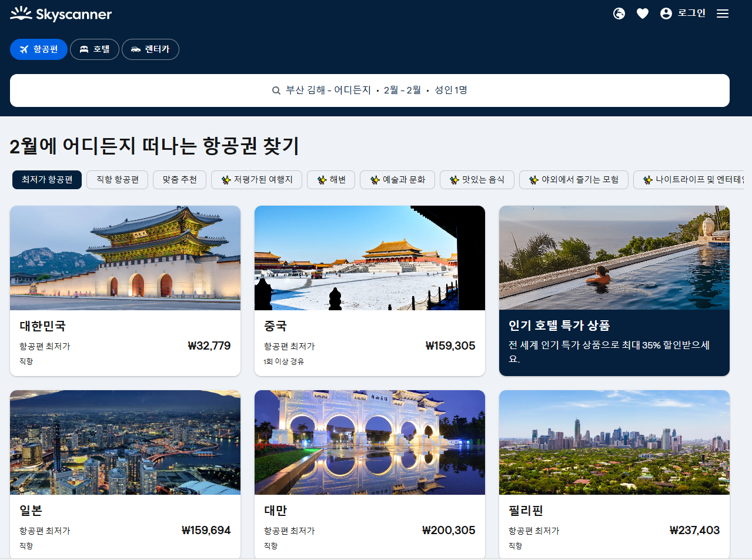Switch to the 렌터카 tab
Image resolution: width=752 pixels, height=560 pixels.
pyautogui.click(x=151, y=49)
